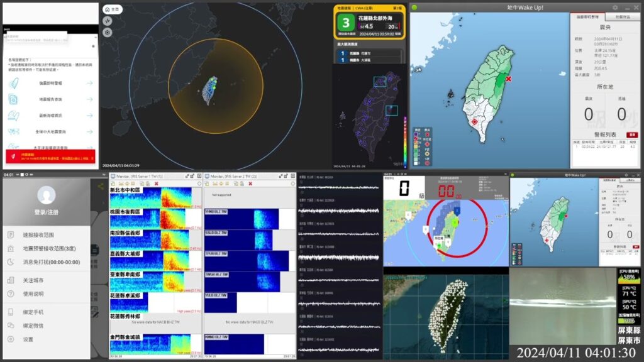644x362 pixels.
Task: Open the 设置 settings menu item
Action: pyautogui.click(x=28, y=338)
